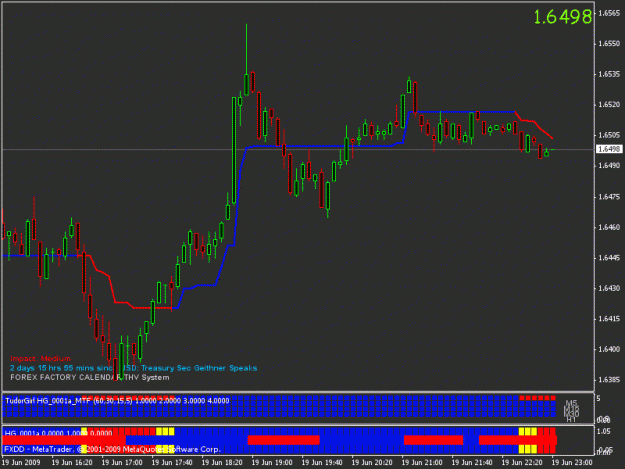Click the FXDD - MetaTrader copyright text
625x469 pixels.
tap(112, 449)
